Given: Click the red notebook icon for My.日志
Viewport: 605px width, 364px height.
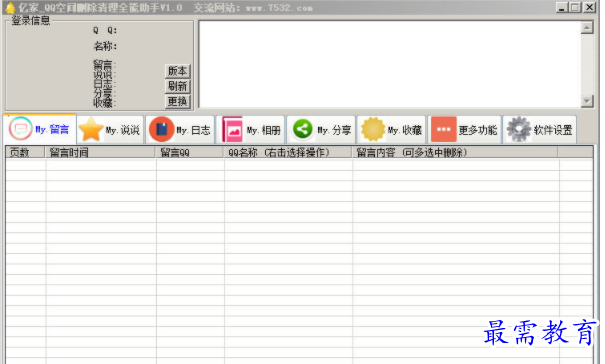Looking at the screenshot, I should [x=161, y=129].
